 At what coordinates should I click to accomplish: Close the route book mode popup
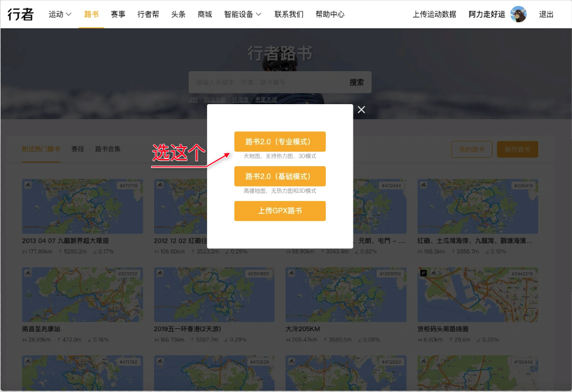click(361, 110)
